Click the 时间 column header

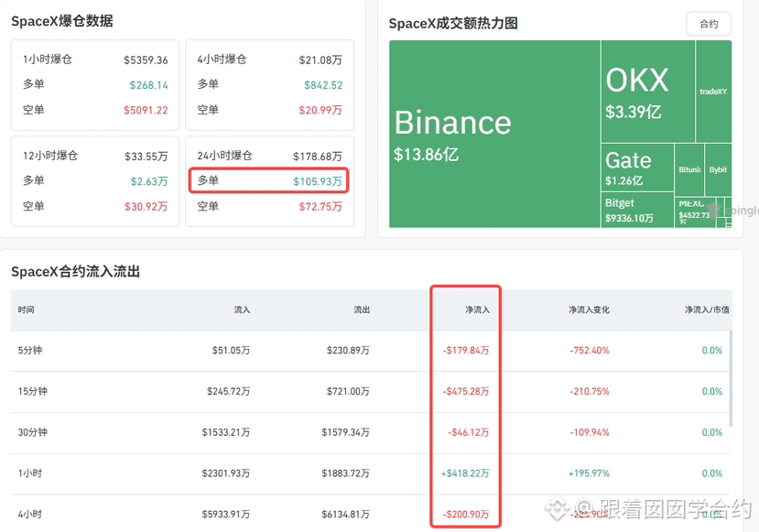coord(27,309)
